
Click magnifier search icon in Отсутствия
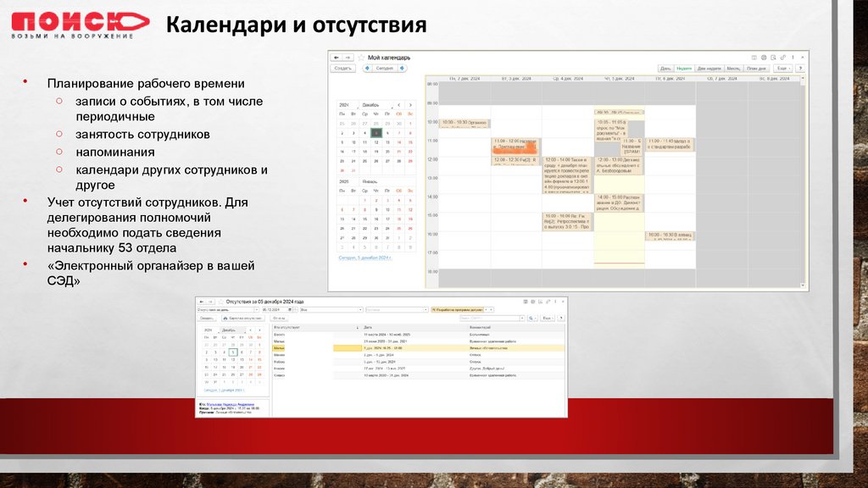pos(531,319)
